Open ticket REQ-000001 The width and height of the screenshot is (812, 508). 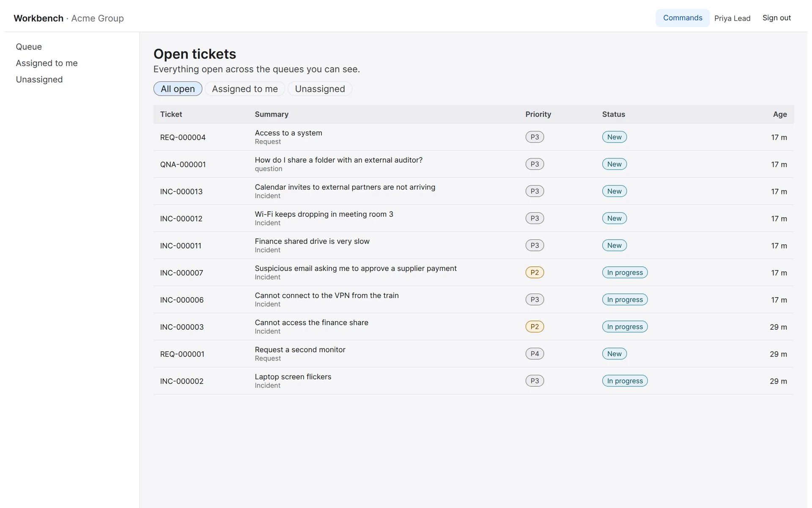tap(182, 354)
